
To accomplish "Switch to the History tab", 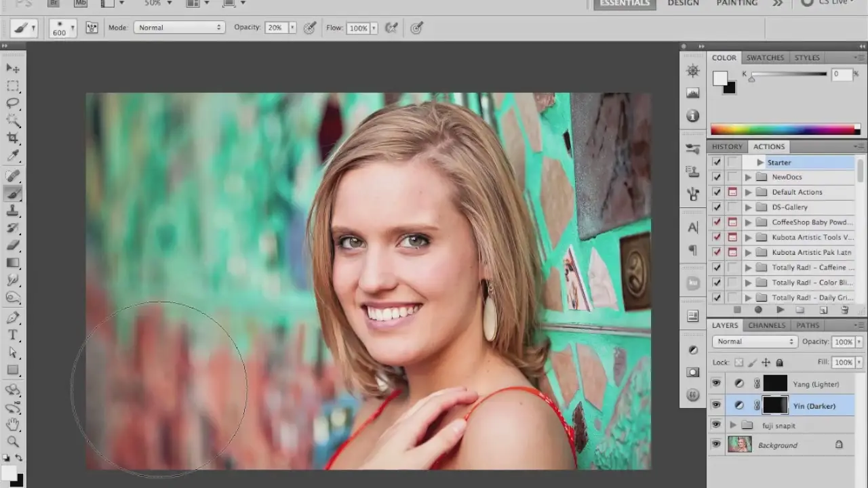I will pyautogui.click(x=727, y=146).
